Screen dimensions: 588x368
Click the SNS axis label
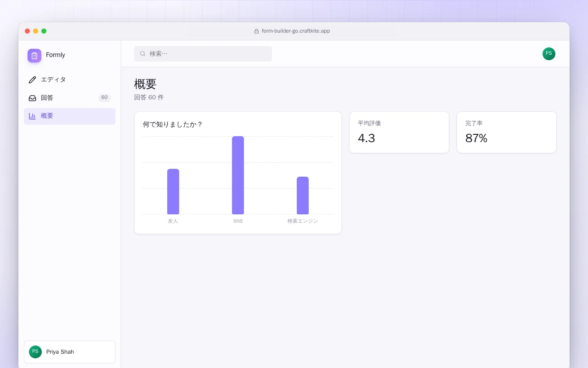(238, 221)
